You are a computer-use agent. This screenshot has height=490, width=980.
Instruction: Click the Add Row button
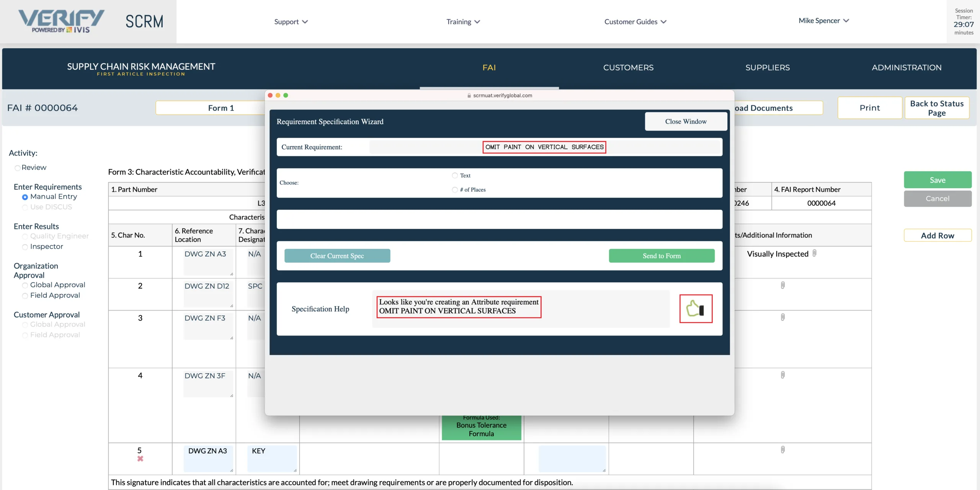[x=938, y=235]
